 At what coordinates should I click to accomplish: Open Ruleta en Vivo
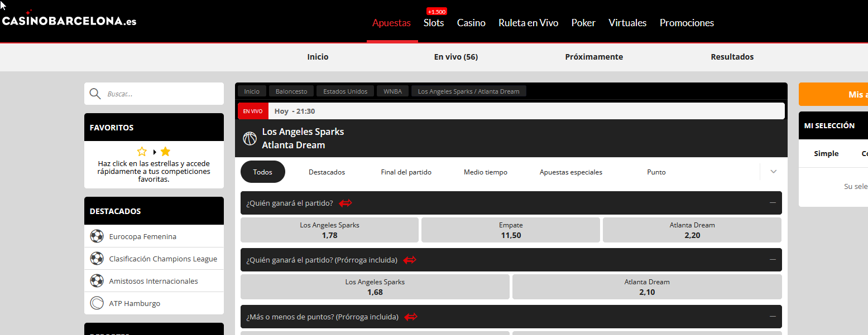tap(528, 23)
